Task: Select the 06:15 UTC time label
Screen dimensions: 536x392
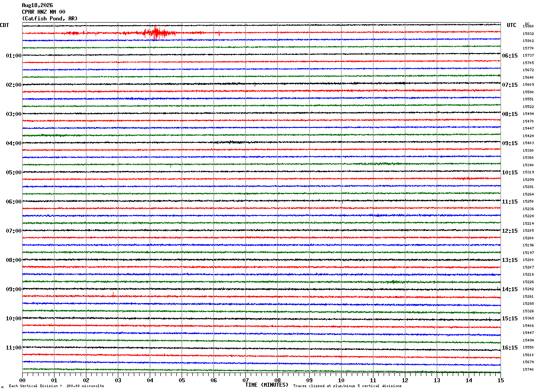Action: 510,56
